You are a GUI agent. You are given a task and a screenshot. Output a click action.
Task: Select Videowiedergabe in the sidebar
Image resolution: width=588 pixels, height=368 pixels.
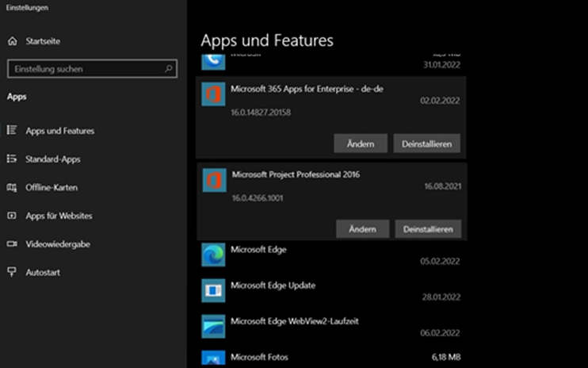point(58,243)
